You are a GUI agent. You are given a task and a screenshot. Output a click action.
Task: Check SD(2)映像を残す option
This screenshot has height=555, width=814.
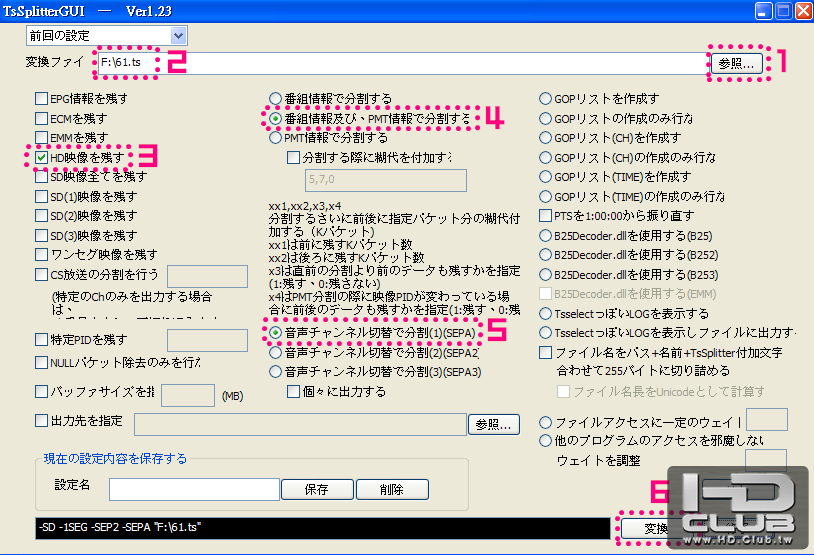(42, 215)
